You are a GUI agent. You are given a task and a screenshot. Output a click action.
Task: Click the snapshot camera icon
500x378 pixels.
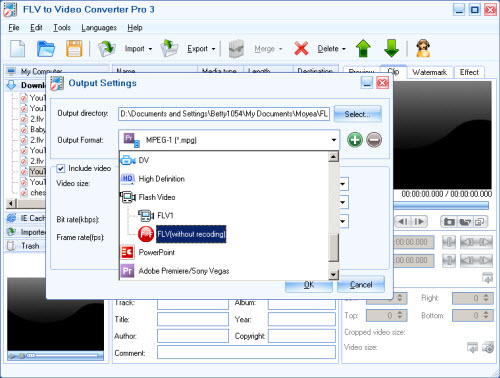pyautogui.click(x=449, y=222)
